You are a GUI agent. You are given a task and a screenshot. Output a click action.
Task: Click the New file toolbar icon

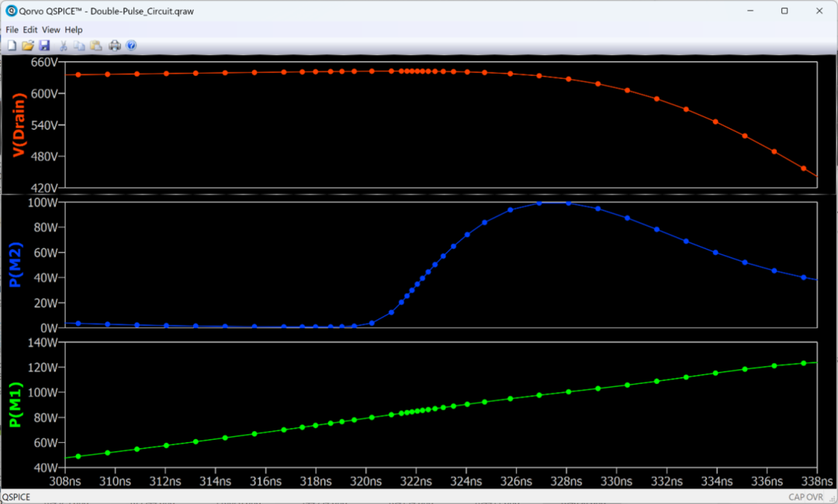[12, 46]
